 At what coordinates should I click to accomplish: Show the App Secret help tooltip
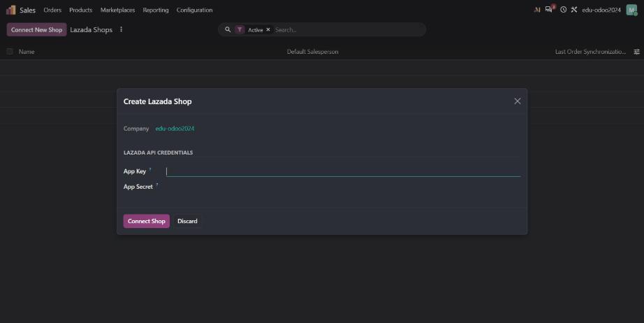click(x=157, y=184)
